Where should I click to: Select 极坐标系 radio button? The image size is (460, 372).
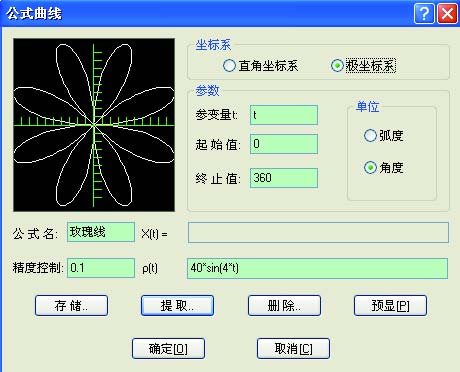click(x=337, y=65)
